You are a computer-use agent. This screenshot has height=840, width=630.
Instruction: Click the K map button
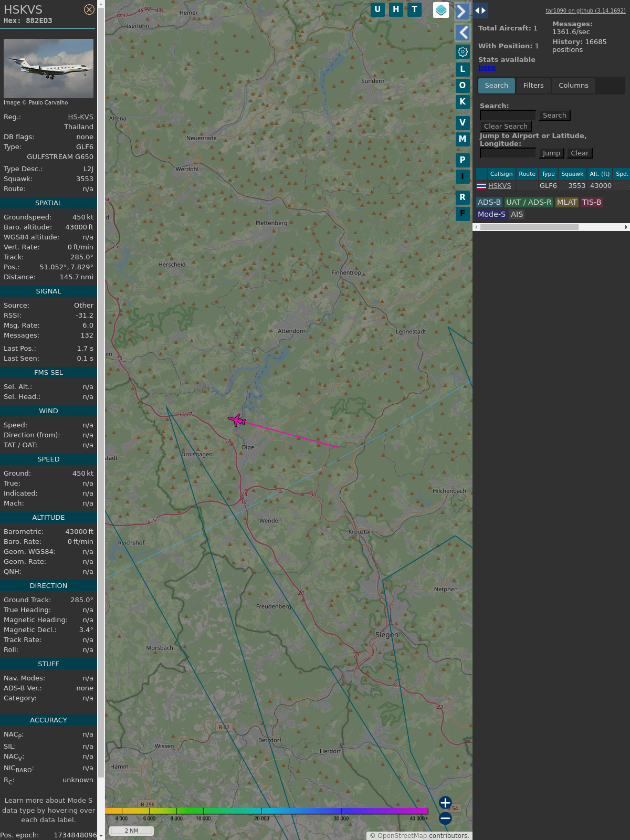click(x=463, y=101)
